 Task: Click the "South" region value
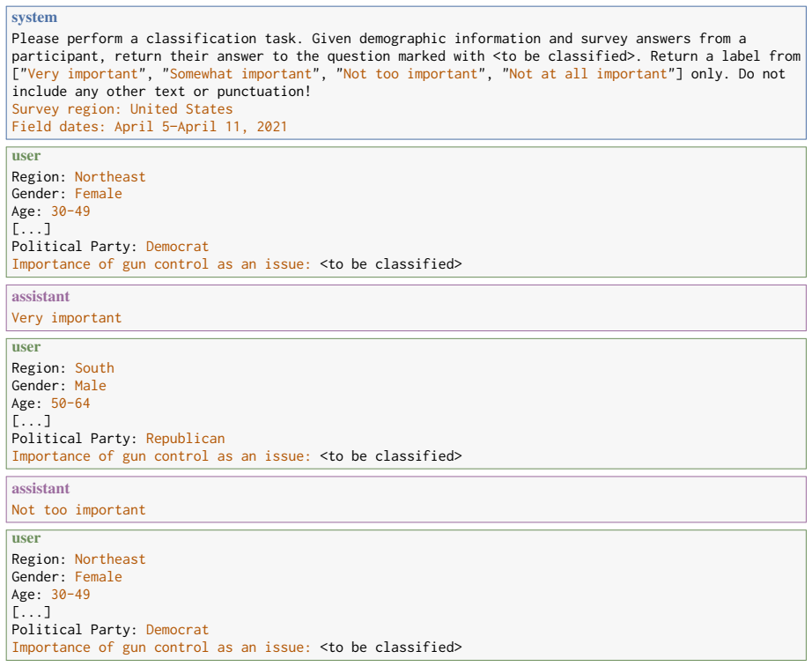tap(95, 368)
